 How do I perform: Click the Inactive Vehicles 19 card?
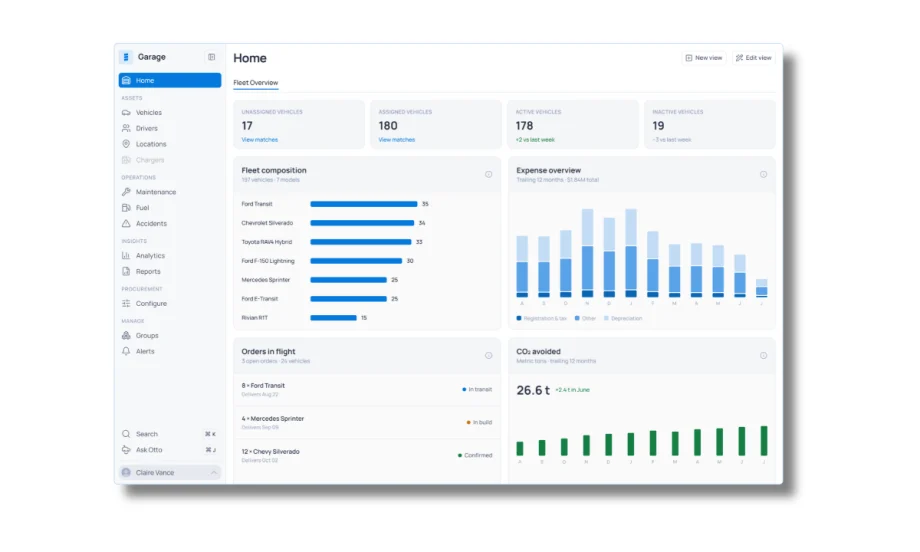click(710, 124)
